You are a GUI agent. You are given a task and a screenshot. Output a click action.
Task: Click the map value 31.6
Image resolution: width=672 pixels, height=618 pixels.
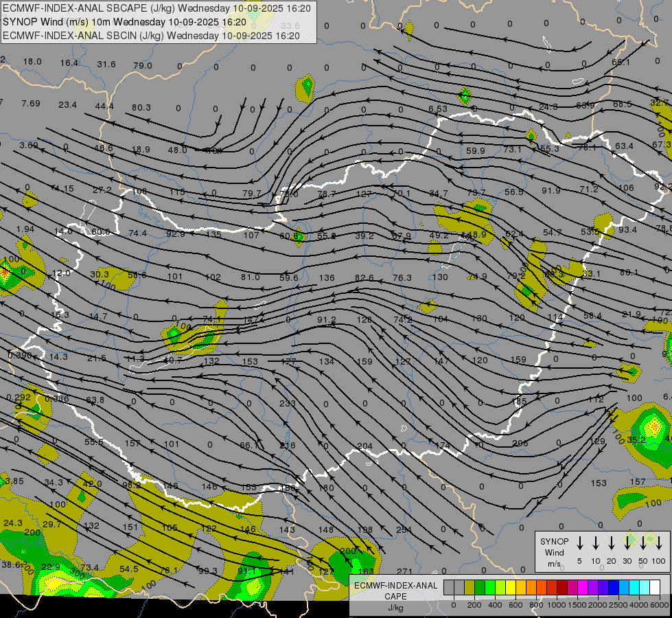click(x=106, y=64)
